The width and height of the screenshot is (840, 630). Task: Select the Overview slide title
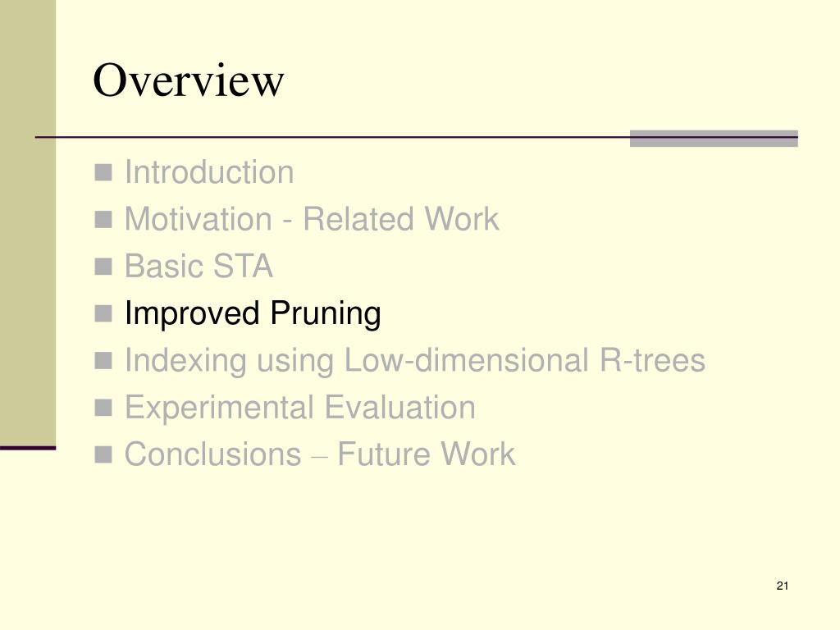pos(188,80)
